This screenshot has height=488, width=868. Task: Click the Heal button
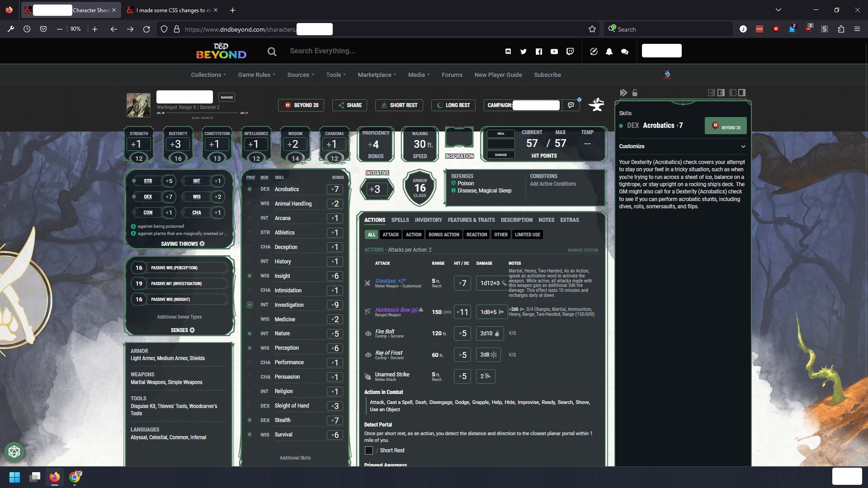coord(500,133)
